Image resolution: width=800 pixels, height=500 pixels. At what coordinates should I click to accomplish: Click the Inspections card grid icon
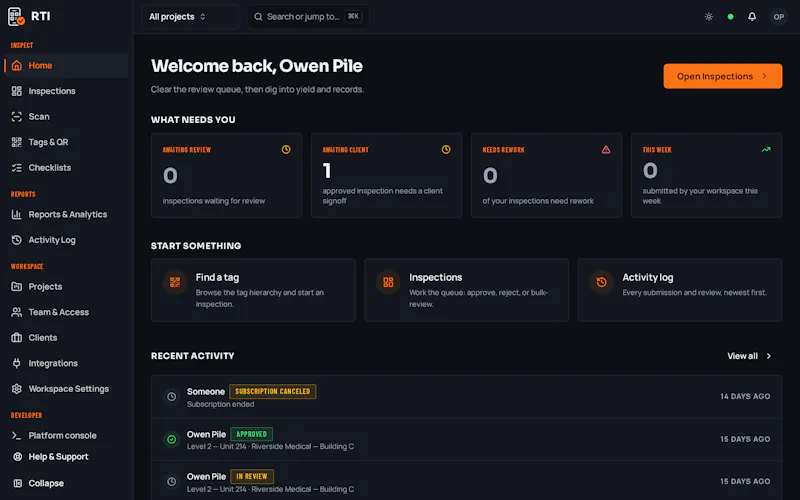click(x=388, y=282)
